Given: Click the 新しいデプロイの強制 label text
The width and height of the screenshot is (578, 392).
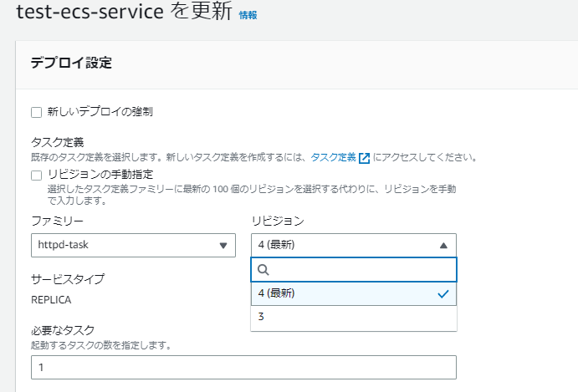Looking at the screenshot, I should click(x=100, y=112).
